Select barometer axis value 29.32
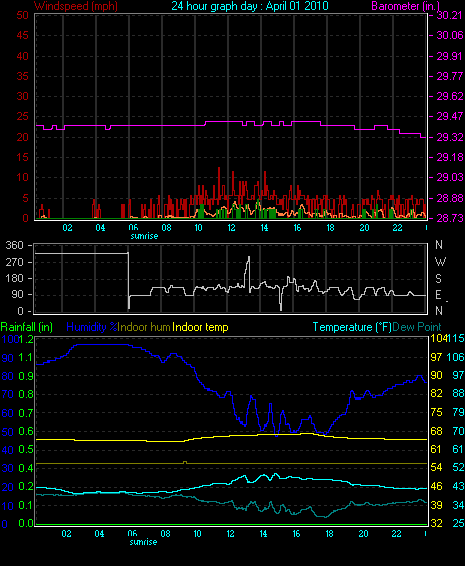 click(449, 137)
